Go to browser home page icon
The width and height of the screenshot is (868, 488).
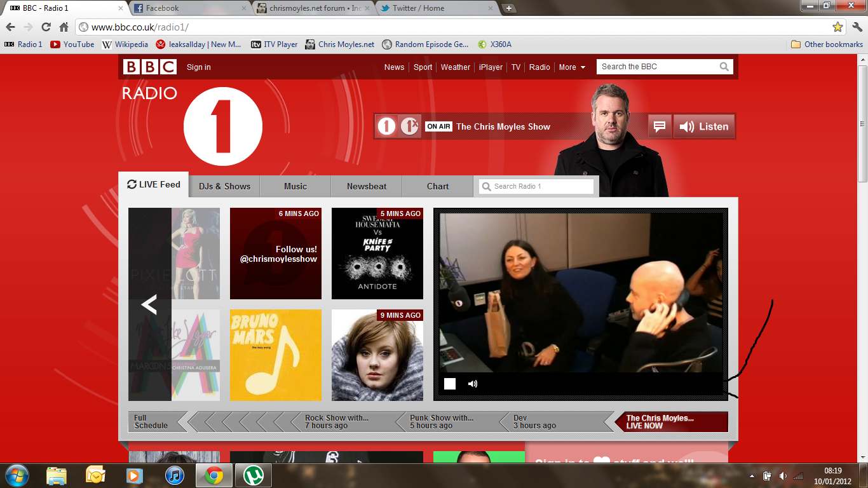64,27
